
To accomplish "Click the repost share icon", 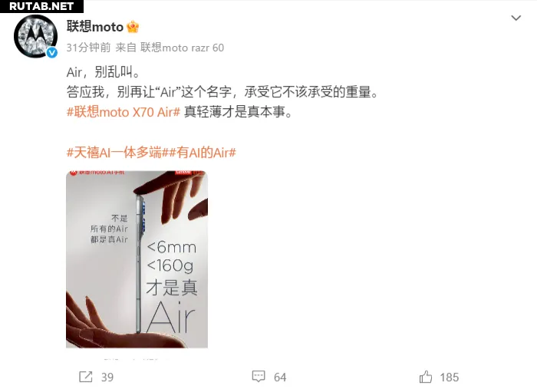I will pyautogui.click(x=86, y=377).
